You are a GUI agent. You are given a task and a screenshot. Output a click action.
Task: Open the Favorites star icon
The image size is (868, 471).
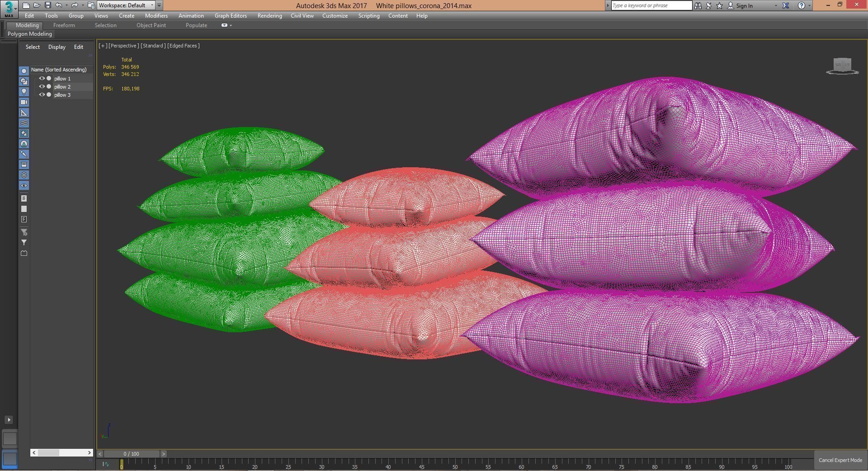720,5
